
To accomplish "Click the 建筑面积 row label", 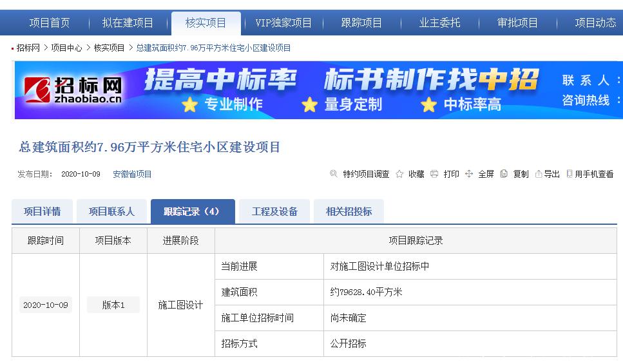I will click(x=239, y=292).
